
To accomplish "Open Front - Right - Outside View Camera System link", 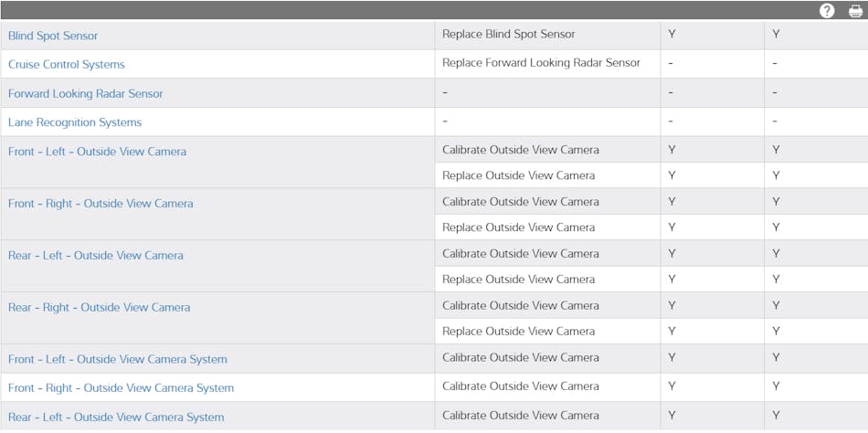I will click(121, 388).
